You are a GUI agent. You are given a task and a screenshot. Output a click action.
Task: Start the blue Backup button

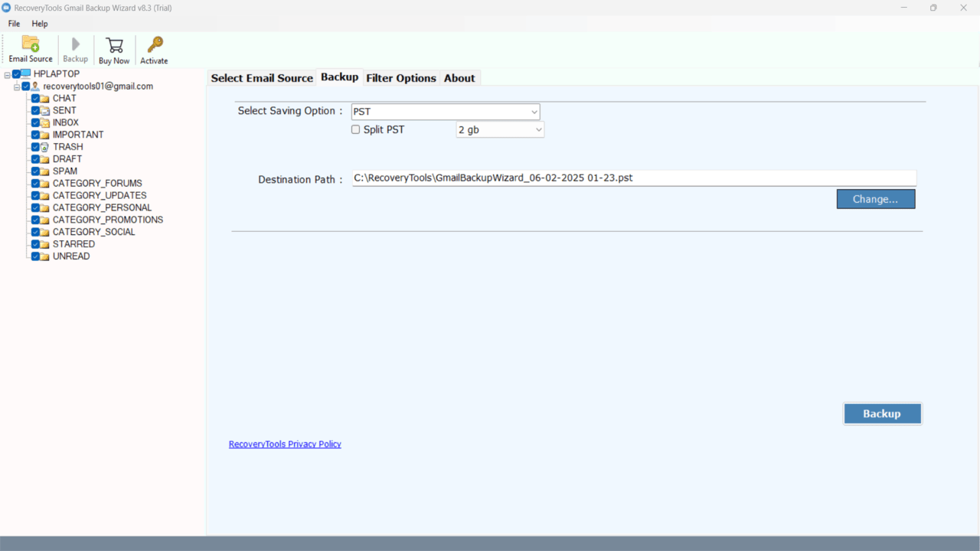[x=882, y=413]
